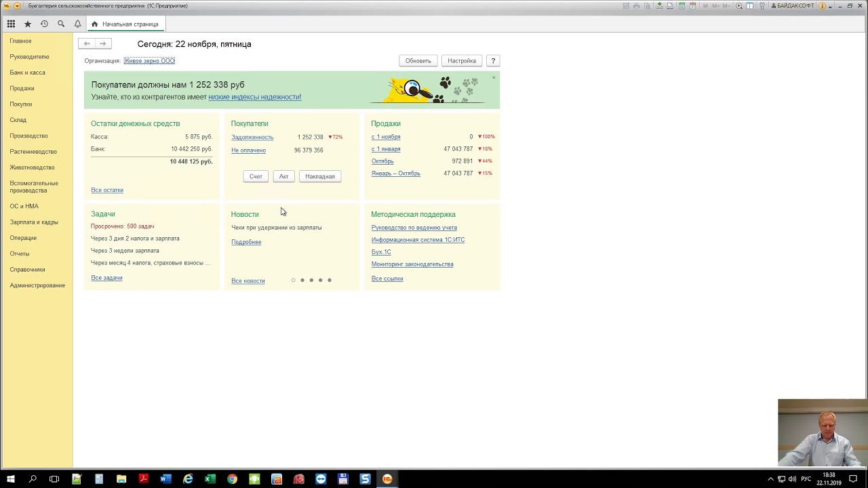Viewport: 868px width, 488px height.
Task: Click the zoom magnifier icon in title bar
Action: coord(738,6)
